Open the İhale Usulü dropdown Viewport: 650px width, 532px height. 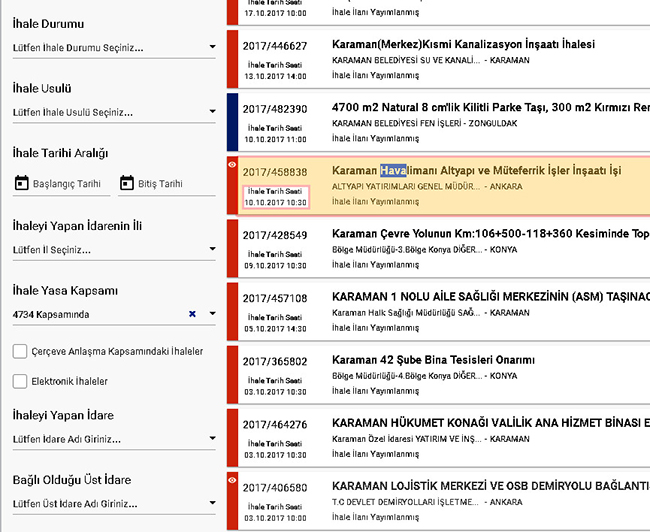tap(212, 113)
